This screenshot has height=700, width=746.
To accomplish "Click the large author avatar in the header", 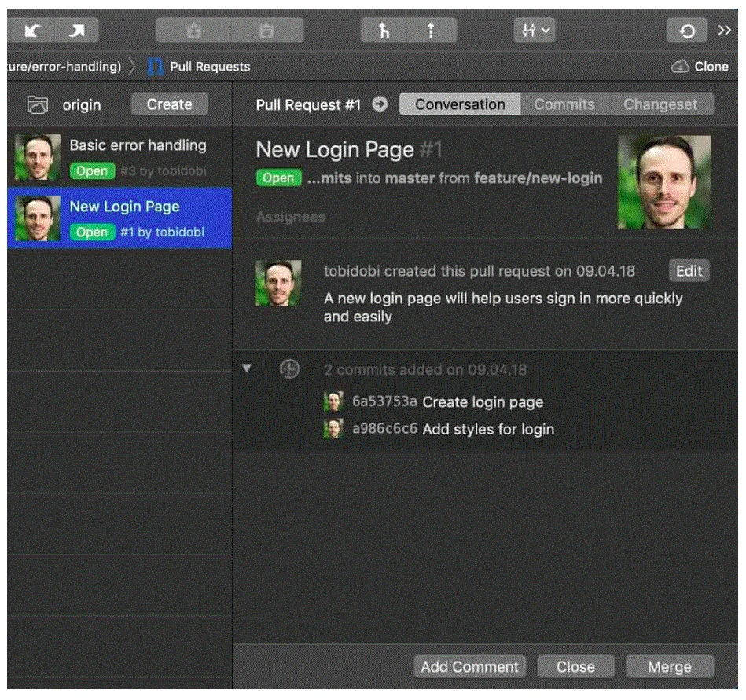I will (x=664, y=182).
